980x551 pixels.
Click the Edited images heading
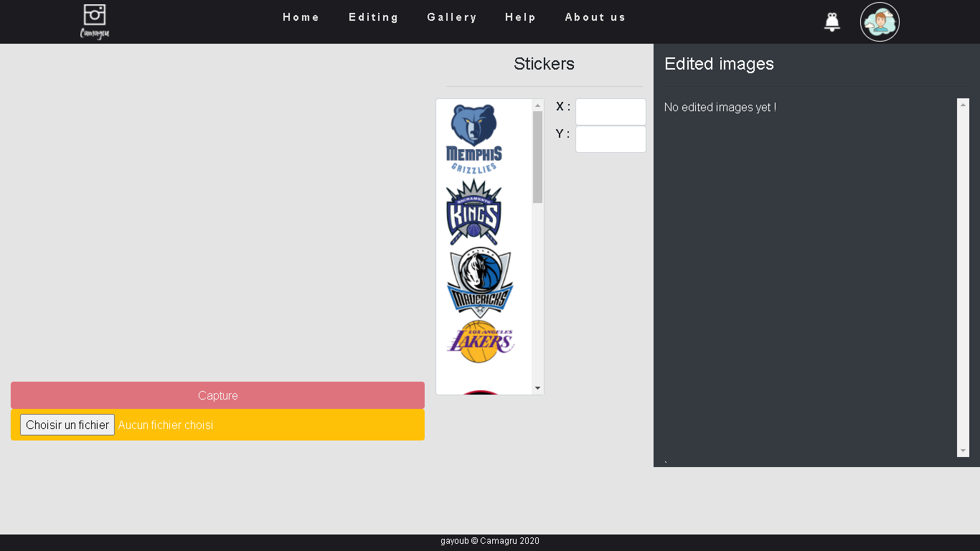[x=719, y=64]
